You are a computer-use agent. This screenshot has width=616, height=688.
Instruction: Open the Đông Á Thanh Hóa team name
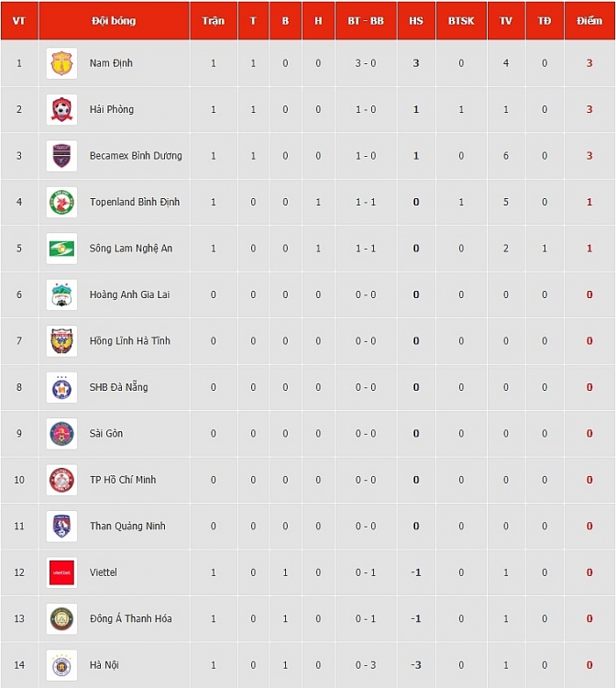131,618
